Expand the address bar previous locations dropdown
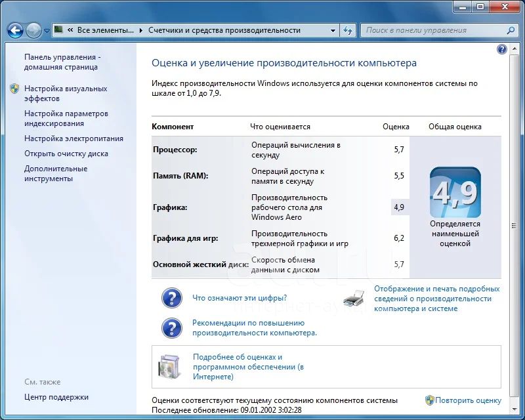The height and width of the screenshot is (420, 525). click(x=332, y=30)
